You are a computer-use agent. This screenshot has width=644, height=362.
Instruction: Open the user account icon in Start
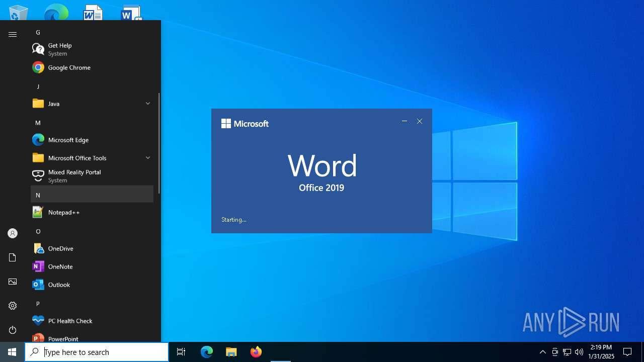[13, 233]
